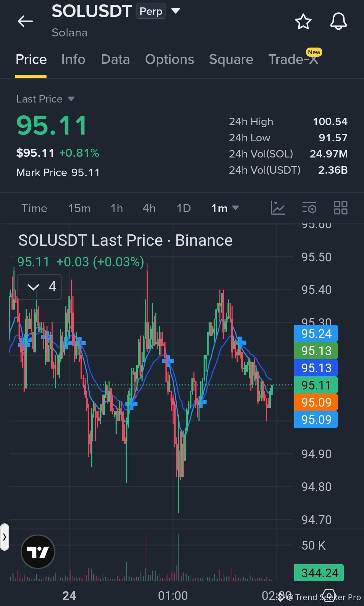The width and height of the screenshot is (364, 606).
Task: Open side panel arrow handle
Action: pyautogui.click(x=4, y=537)
